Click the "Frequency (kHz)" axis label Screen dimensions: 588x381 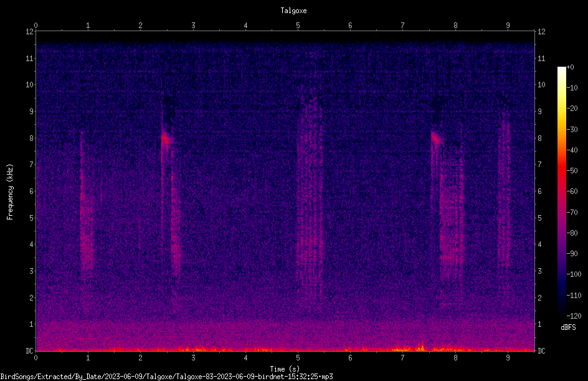tap(10, 192)
